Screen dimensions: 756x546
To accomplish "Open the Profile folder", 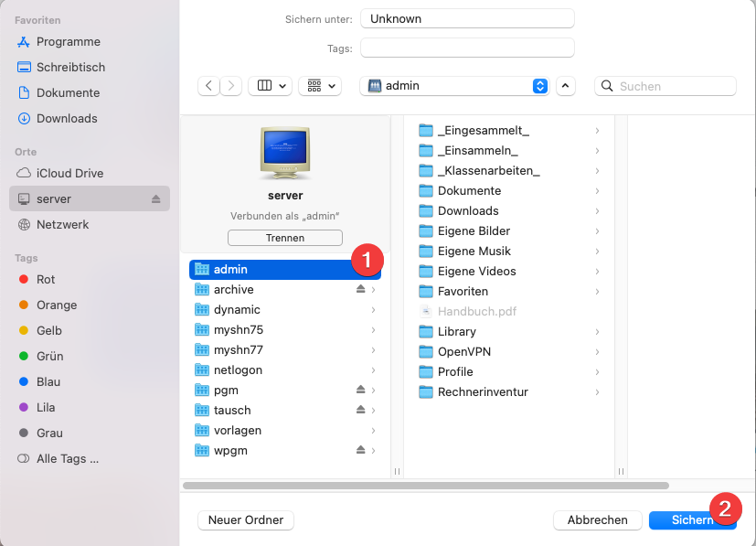I will (x=509, y=372).
